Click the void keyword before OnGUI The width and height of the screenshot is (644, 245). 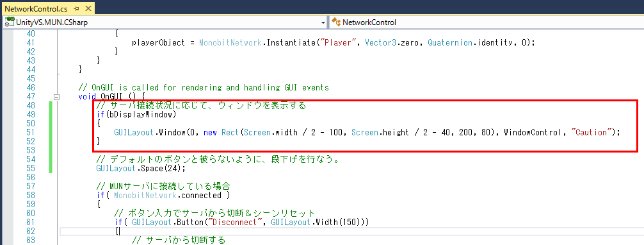pos(87,97)
